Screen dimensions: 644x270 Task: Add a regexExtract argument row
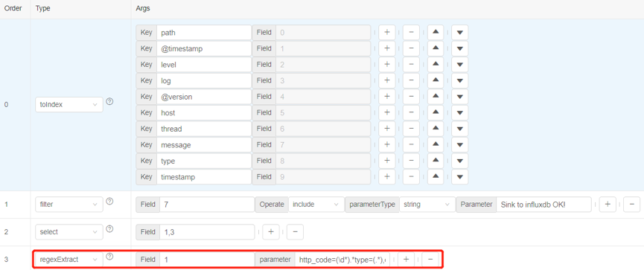[x=406, y=260]
